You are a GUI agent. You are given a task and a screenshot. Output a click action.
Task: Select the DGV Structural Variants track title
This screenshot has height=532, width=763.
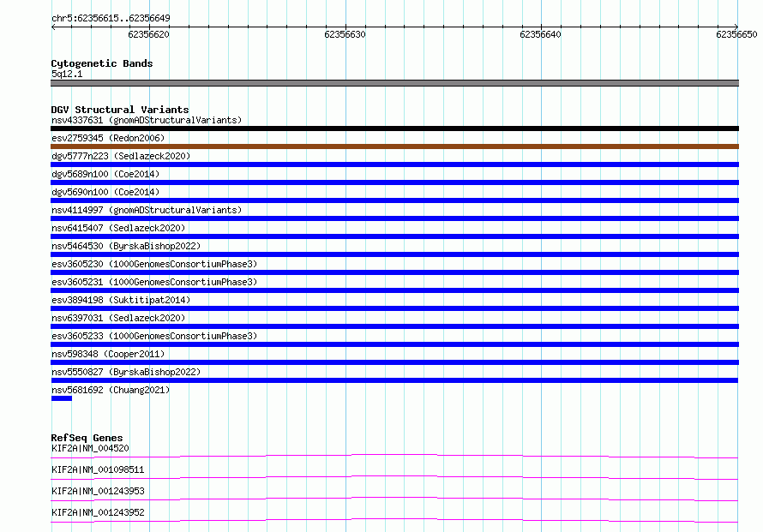120,110
